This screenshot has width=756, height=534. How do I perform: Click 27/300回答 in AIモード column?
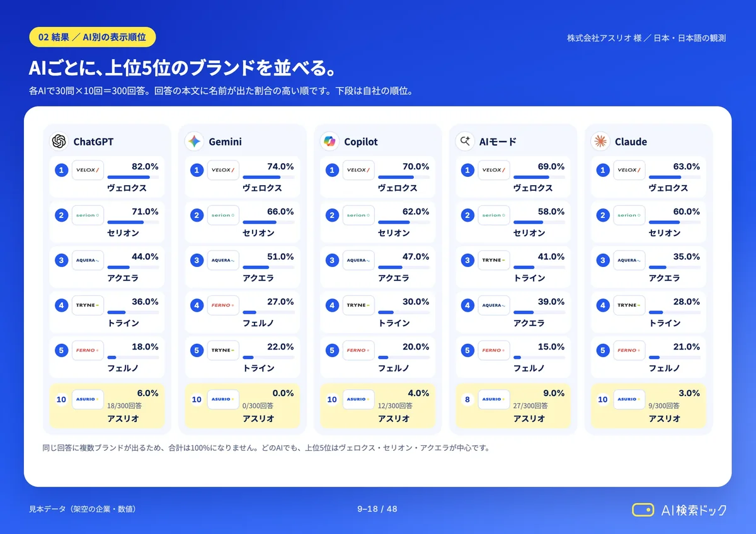[x=529, y=406]
